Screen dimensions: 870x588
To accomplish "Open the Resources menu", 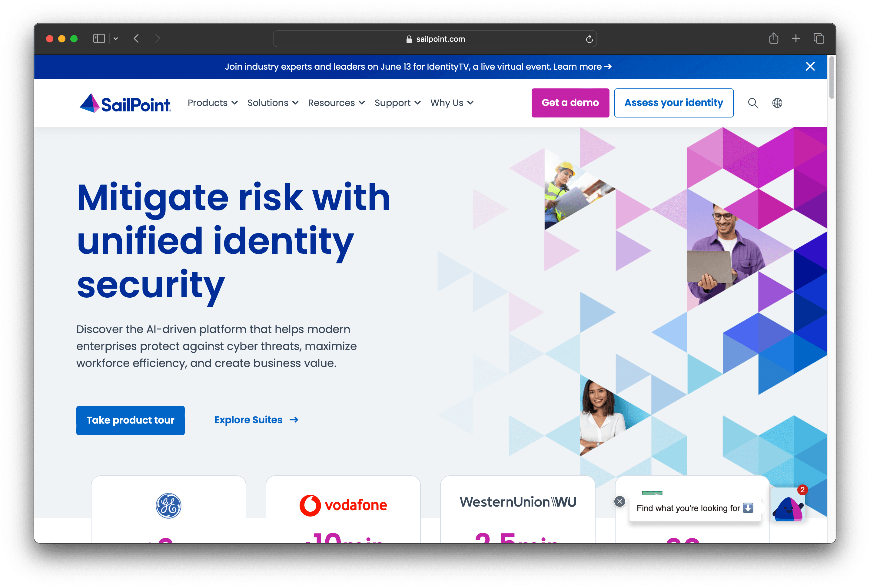I will pyautogui.click(x=336, y=103).
